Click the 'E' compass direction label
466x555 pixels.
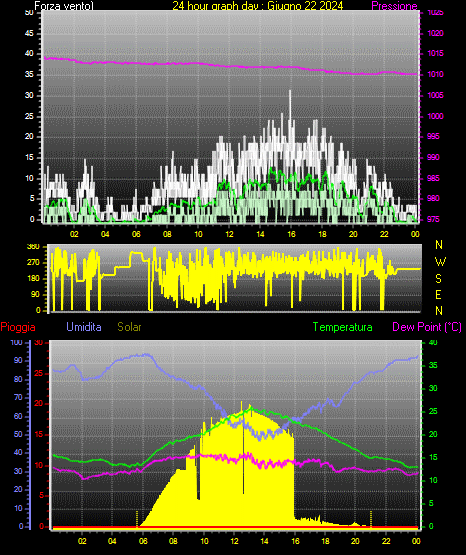(x=438, y=294)
